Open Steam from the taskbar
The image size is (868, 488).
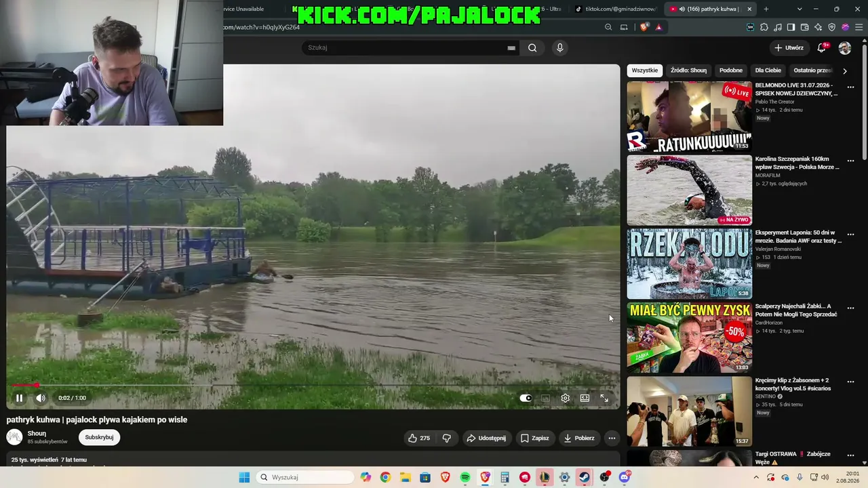(584, 477)
